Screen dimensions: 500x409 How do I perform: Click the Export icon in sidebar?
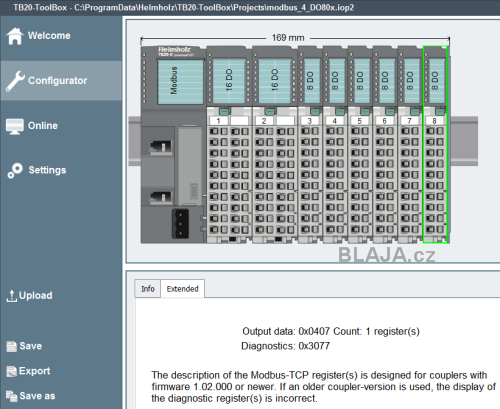[11, 371]
